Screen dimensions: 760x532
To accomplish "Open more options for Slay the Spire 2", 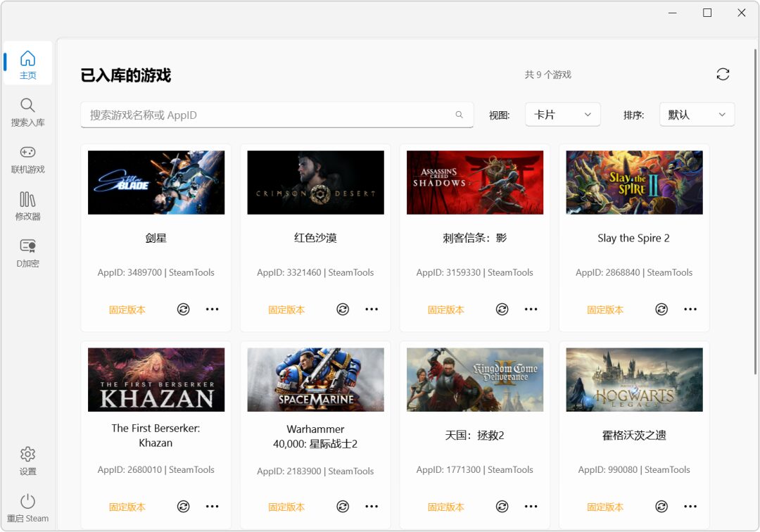I will point(691,309).
